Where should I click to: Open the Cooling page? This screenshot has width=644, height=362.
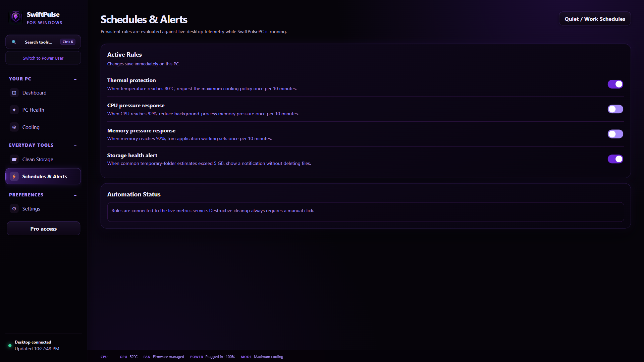pyautogui.click(x=43, y=127)
